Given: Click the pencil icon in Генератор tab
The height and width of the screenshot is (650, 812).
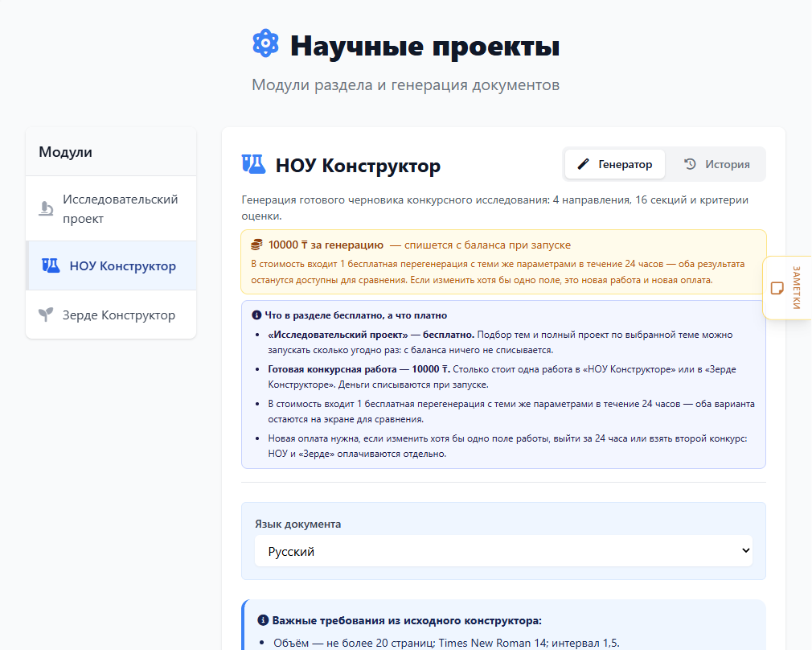Looking at the screenshot, I should 583,164.
